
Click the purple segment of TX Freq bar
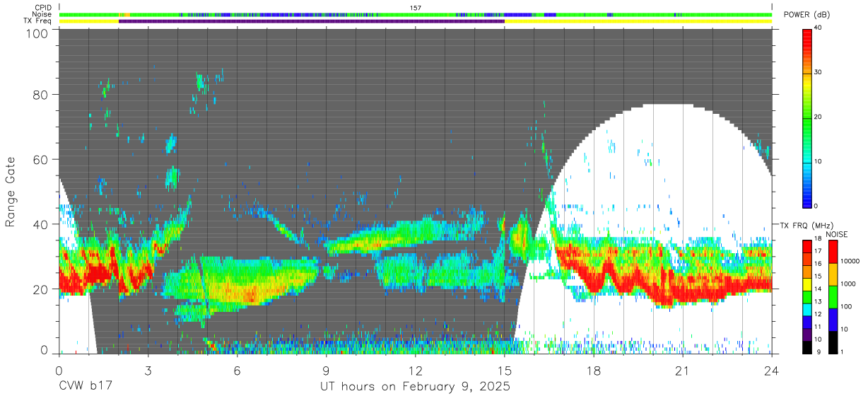312,21
